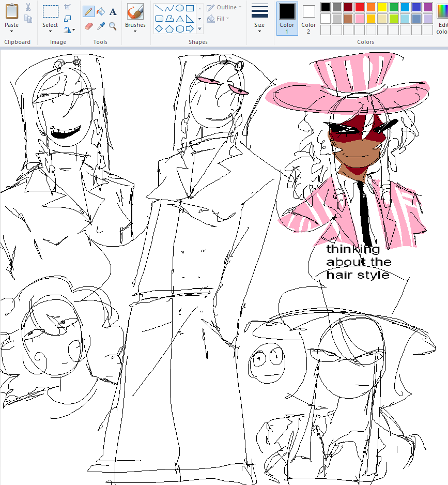Click the "thinking about the hair style" canvas text
Image resolution: width=448 pixels, height=485 pixels.
click(359, 262)
